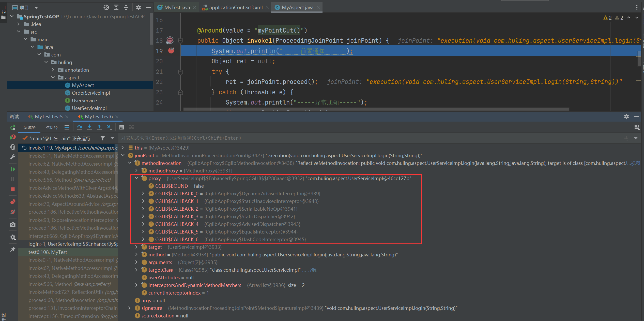The image size is (644, 321).
Task: Click the Step Into debugger icon
Action: [x=89, y=127]
